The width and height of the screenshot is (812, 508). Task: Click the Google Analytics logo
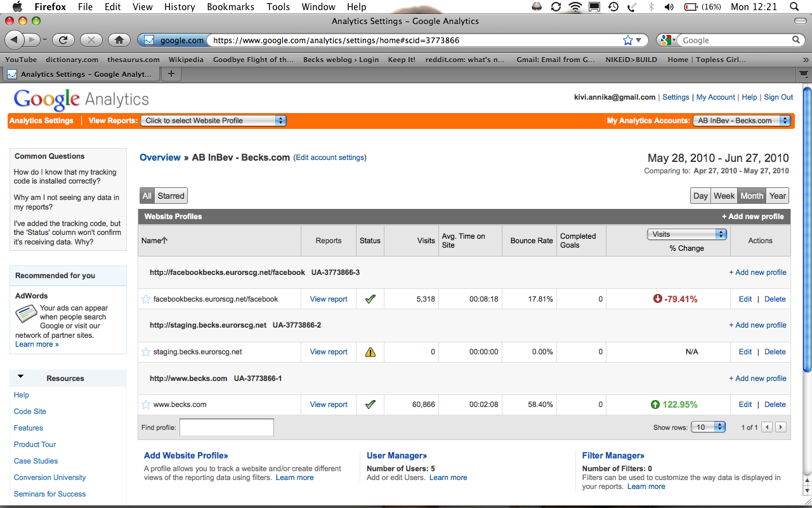81,100
